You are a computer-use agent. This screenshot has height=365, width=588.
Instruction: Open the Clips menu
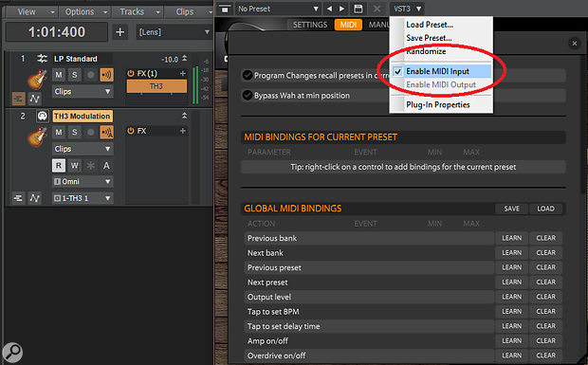point(190,12)
